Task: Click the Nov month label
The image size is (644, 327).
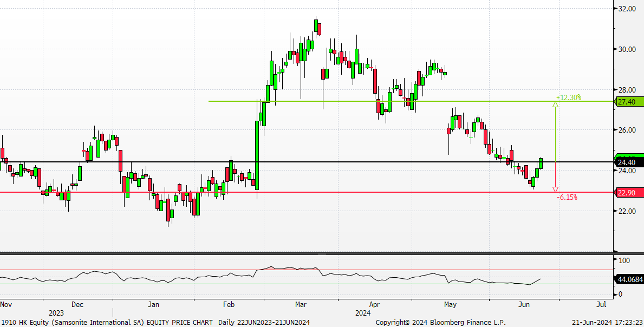Action: pyautogui.click(x=6, y=304)
